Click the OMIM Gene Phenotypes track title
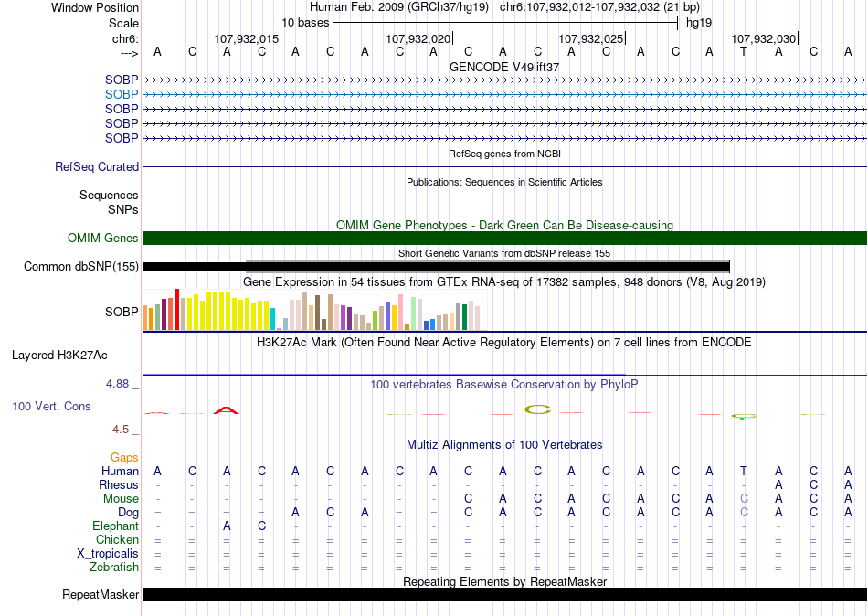Image resolution: width=868 pixels, height=616 pixels. point(504,225)
